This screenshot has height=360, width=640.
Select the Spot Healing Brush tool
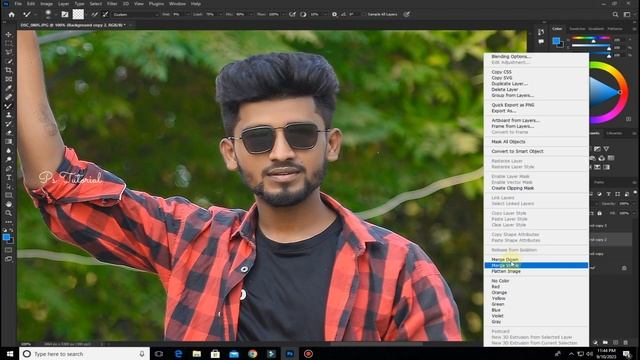[9, 97]
